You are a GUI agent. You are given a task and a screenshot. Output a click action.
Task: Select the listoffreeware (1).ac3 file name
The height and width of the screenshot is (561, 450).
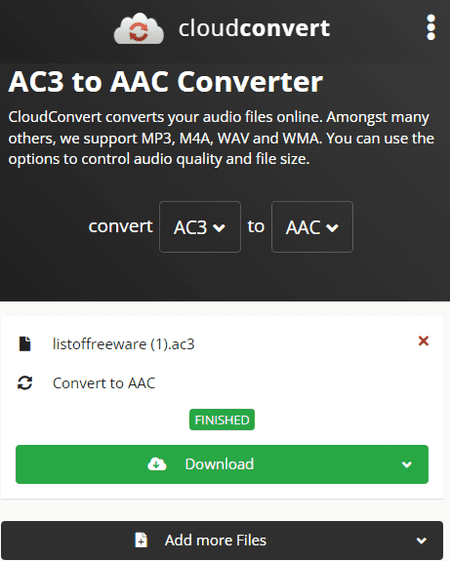124,344
